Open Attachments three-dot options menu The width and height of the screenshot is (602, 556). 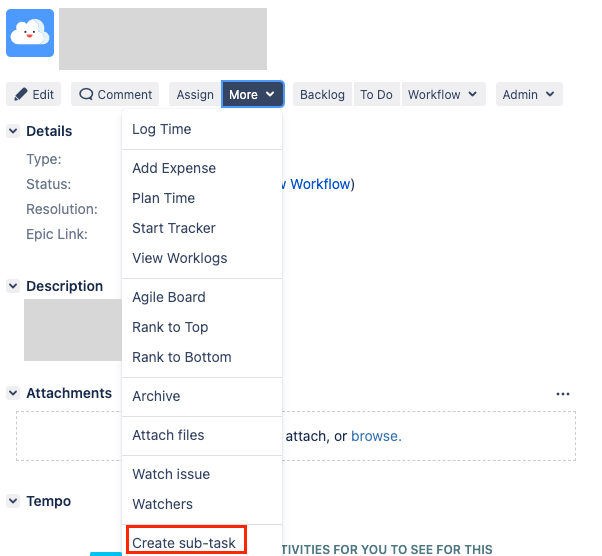pyautogui.click(x=563, y=394)
